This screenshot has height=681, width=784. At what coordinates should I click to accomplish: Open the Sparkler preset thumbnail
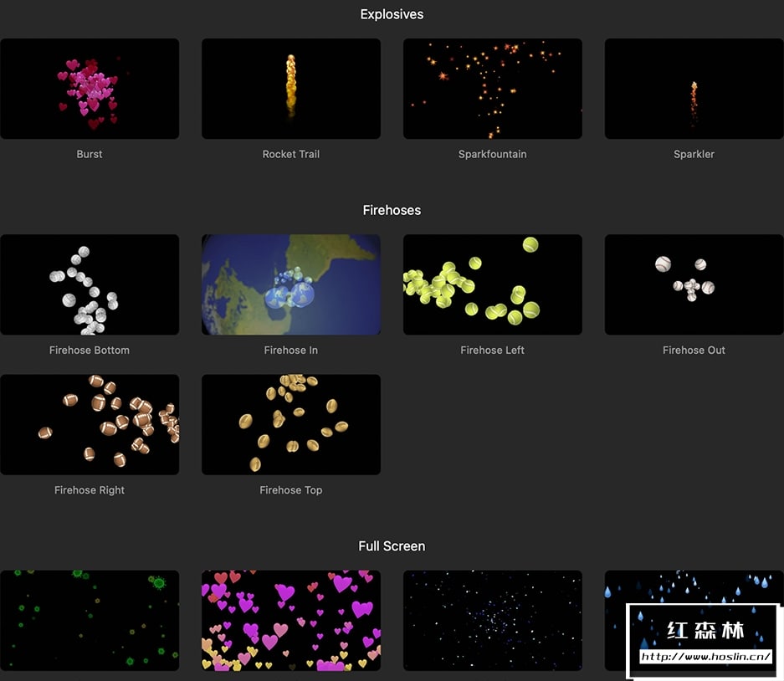(694, 89)
